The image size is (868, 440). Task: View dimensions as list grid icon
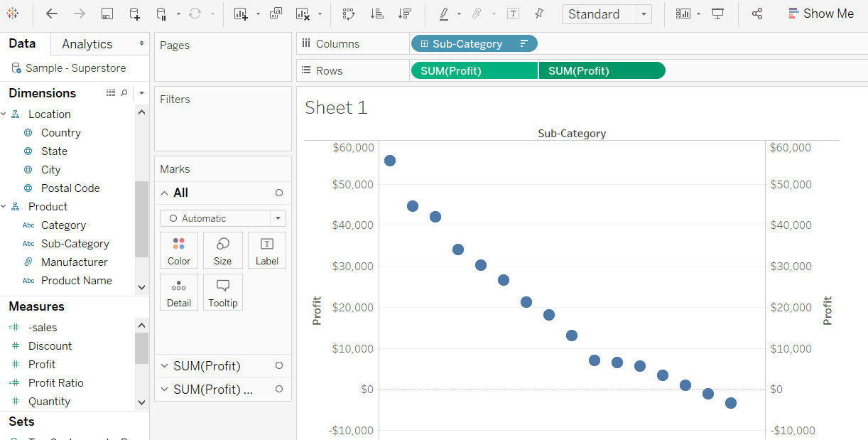pos(111,93)
